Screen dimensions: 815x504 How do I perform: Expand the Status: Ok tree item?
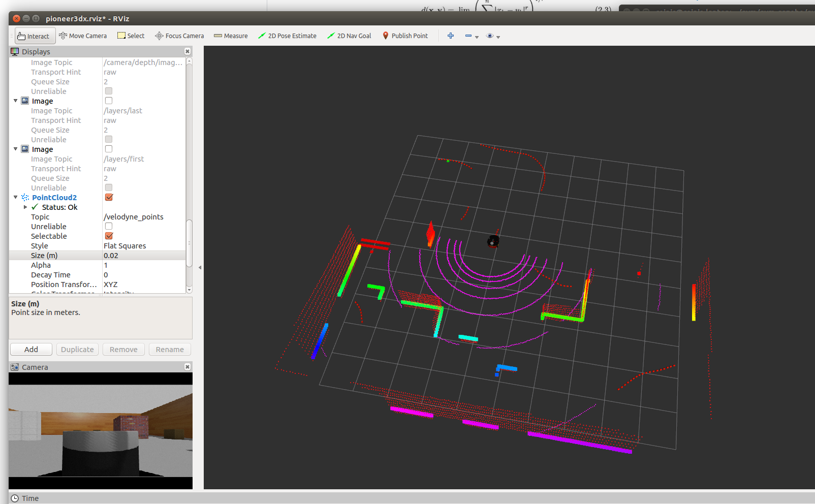(x=25, y=207)
